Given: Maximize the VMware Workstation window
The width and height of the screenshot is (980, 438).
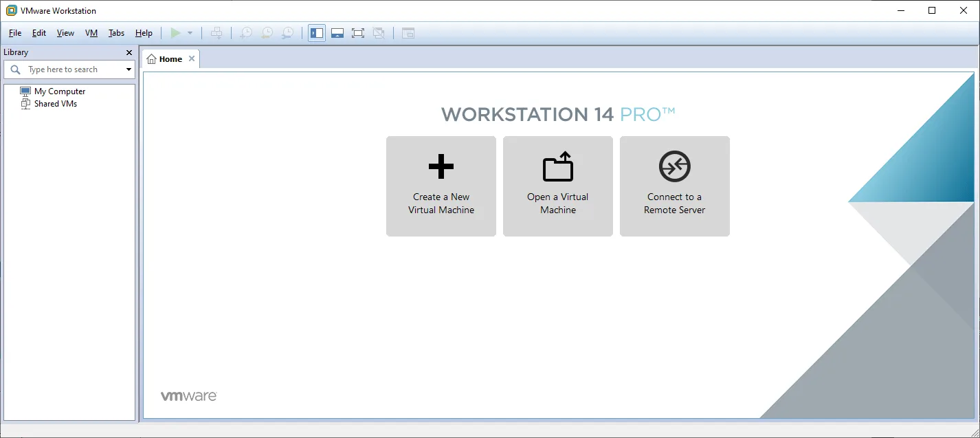Looking at the screenshot, I should point(932,10).
